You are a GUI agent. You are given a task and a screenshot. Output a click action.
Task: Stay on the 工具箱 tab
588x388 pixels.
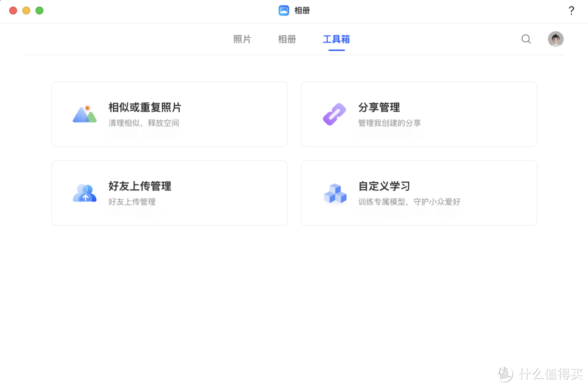click(336, 39)
